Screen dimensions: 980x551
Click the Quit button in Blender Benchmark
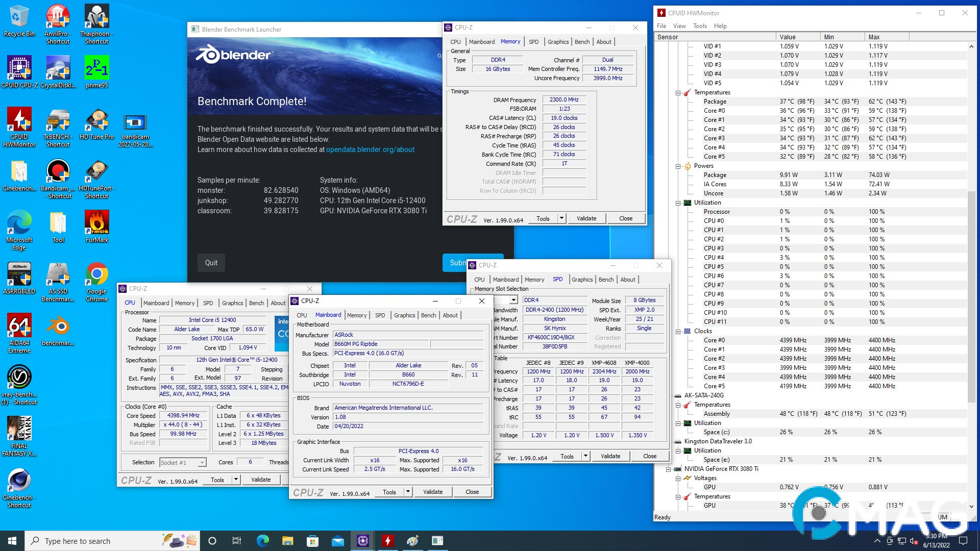coord(211,263)
